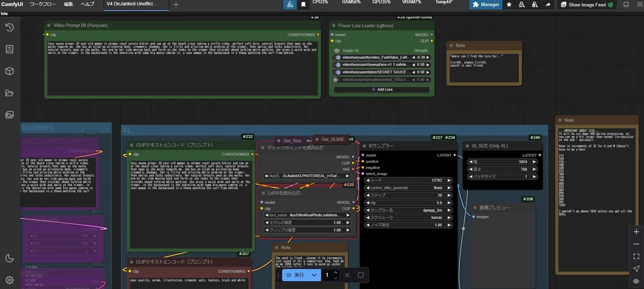Click the CivitAI Note text area
This screenshot has height=289, width=644.
484,67
